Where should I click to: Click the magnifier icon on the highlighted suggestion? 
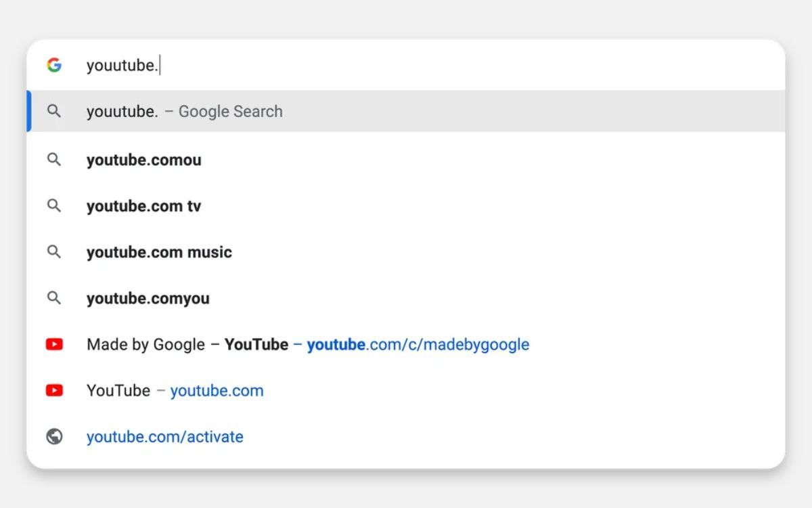(54, 111)
